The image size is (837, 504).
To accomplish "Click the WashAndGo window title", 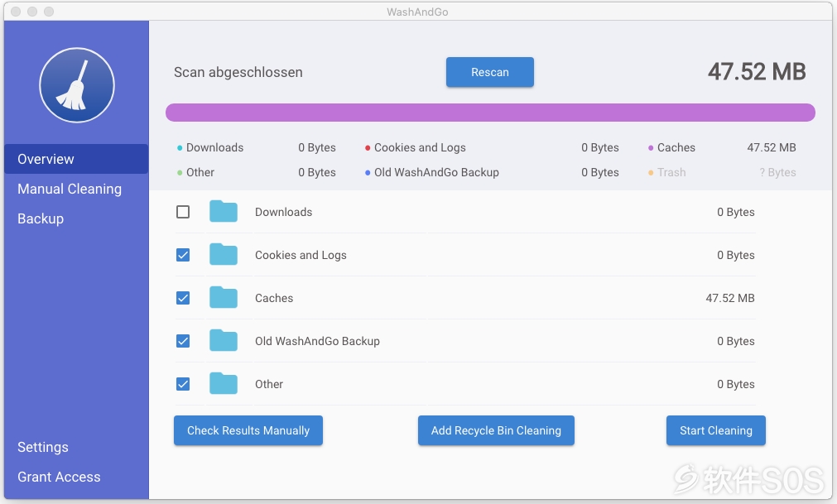I will click(x=417, y=12).
